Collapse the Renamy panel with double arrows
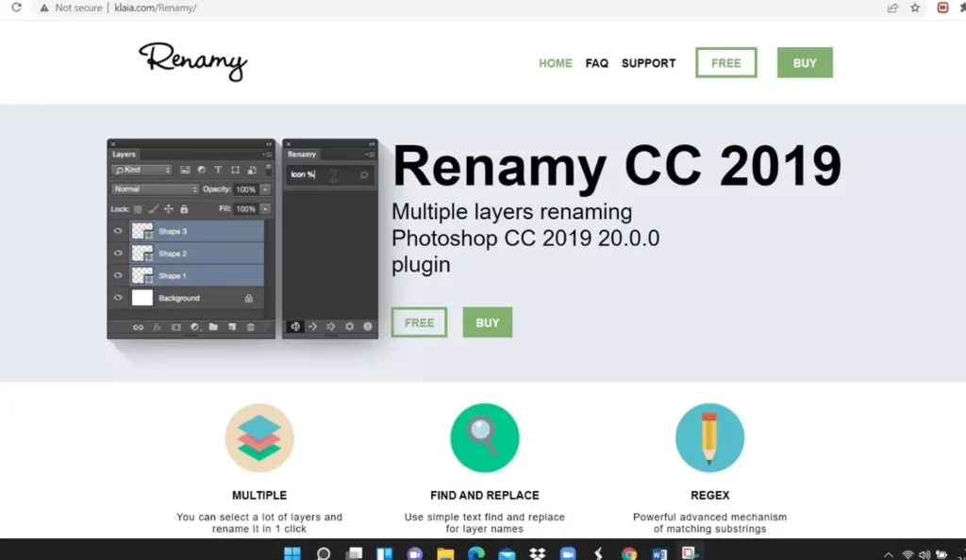The height and width of the screenshot is (560, 966). pos(372,144)
